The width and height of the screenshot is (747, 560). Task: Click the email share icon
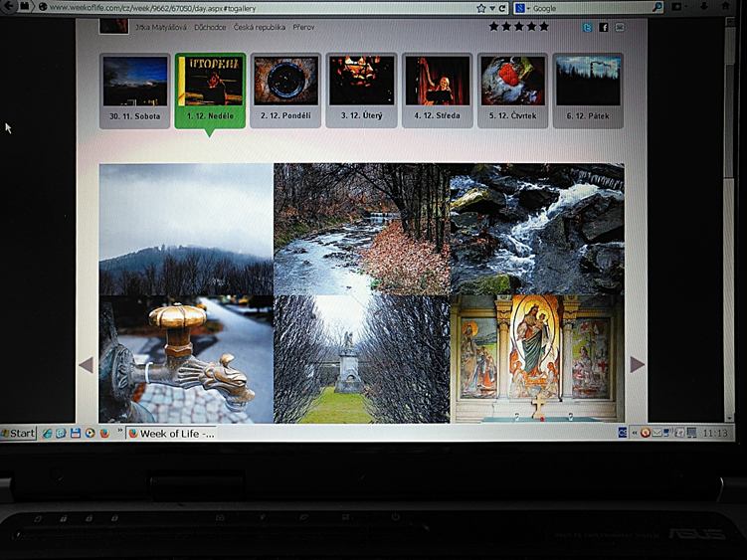pyautogui.click(x=620, y=27)
